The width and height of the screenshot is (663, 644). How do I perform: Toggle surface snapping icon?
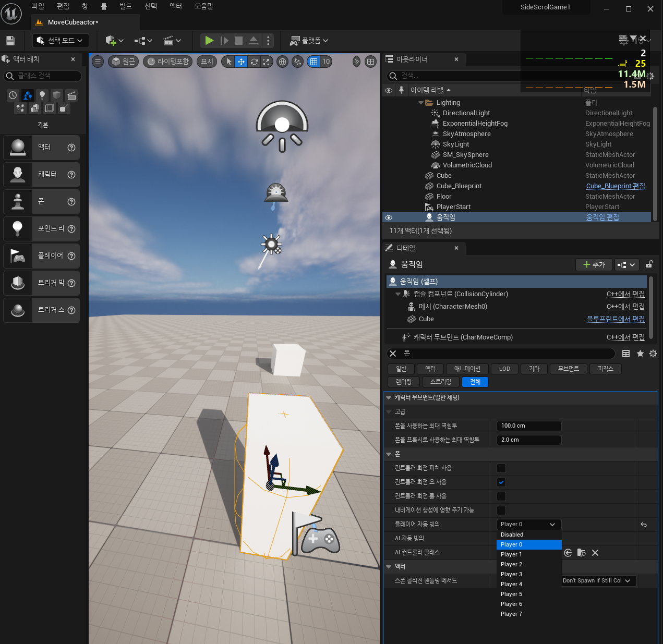tap(297, 62)
